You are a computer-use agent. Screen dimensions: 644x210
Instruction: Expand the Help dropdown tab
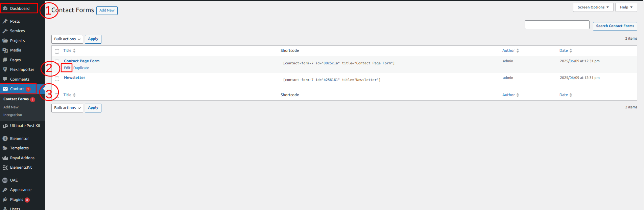click(x=626, y=7)
